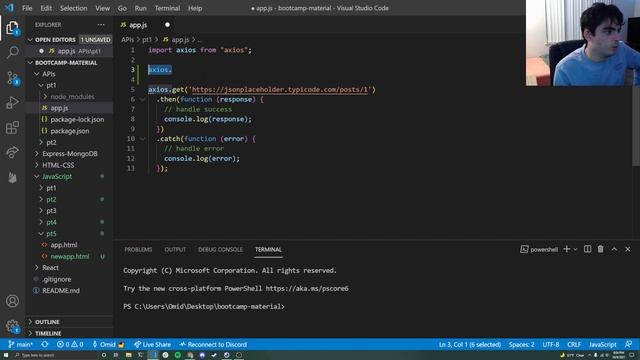Switch to the PROBLEMS panel tab
This screenshot has height=360, width=640.
click(x=138, y=249)
